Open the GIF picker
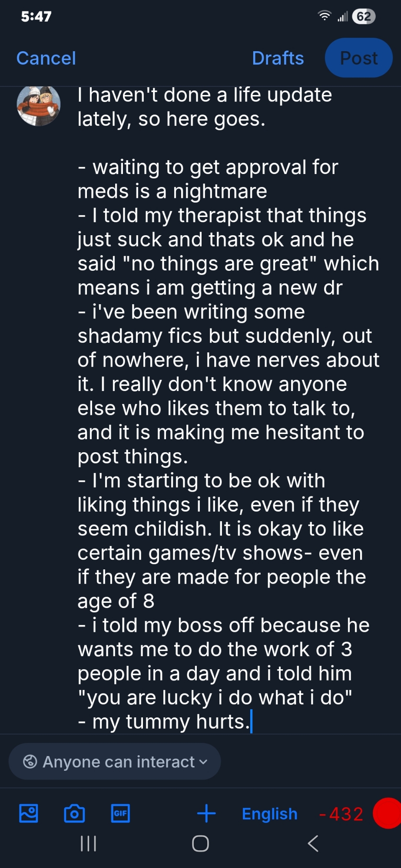The image size is (401, 868). pos(120,813)
